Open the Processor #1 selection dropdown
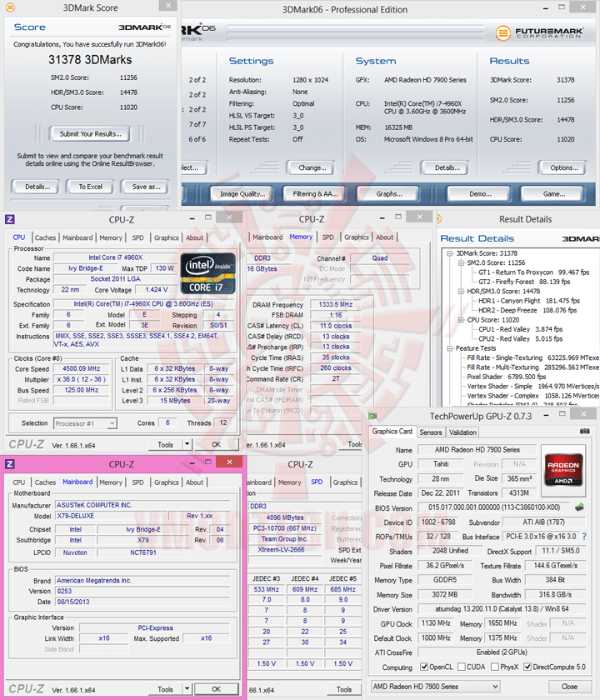Viewport: 600px width, 700px height. point(112,423)
